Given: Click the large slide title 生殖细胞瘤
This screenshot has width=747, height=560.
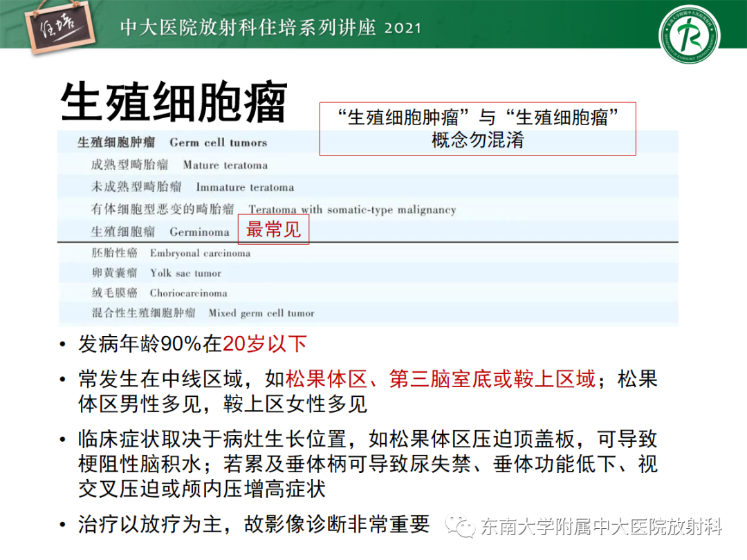Looking at the screenshot, I should pyautogui.click(x=174, y=102).
